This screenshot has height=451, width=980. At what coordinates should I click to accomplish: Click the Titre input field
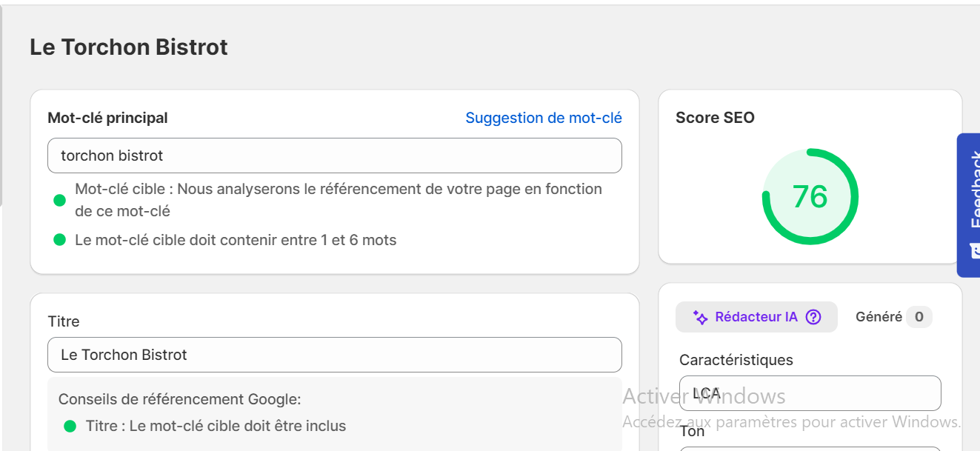point(335,355)
